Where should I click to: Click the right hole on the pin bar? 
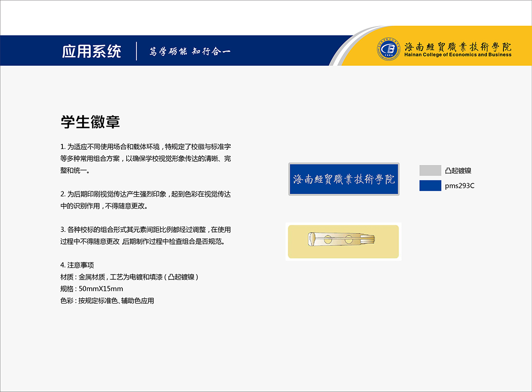coord(348,239)
